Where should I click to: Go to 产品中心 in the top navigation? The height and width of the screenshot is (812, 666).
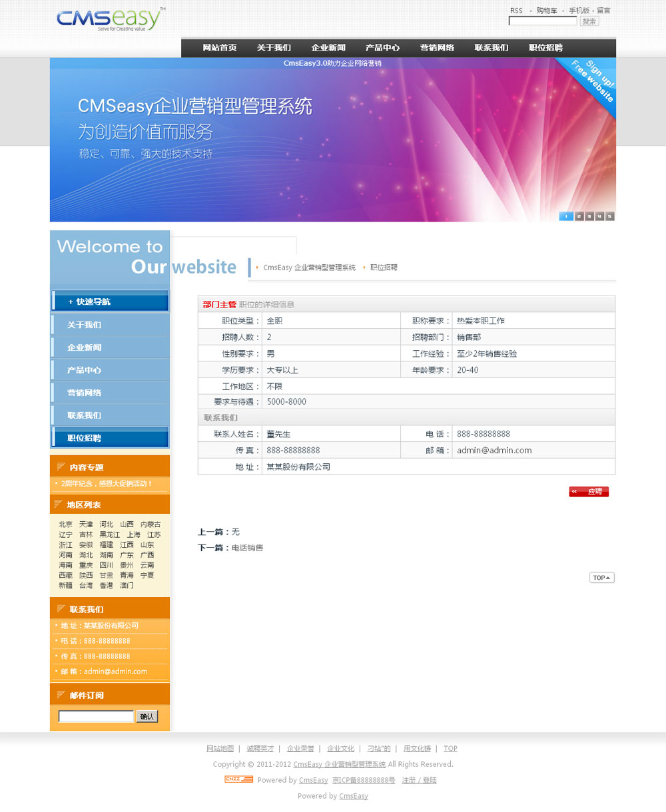[382, 48]
